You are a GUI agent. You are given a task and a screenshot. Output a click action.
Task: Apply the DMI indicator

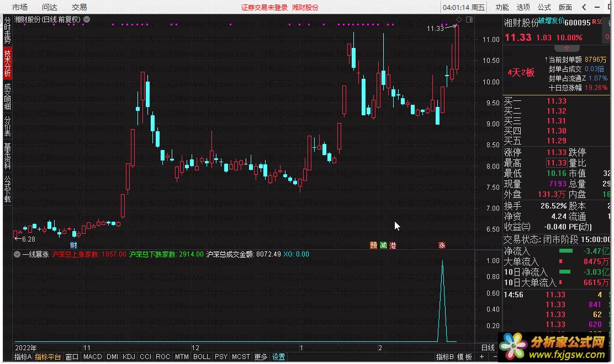(113, 357)
